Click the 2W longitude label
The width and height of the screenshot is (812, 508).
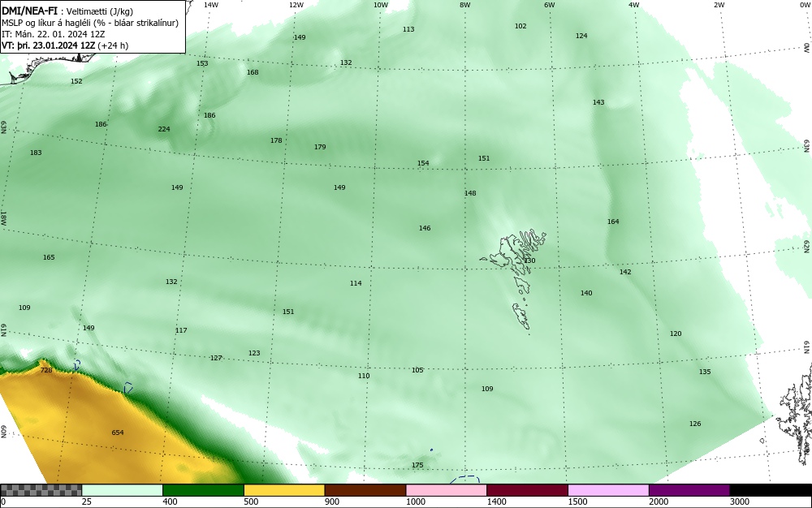point(719,5)
